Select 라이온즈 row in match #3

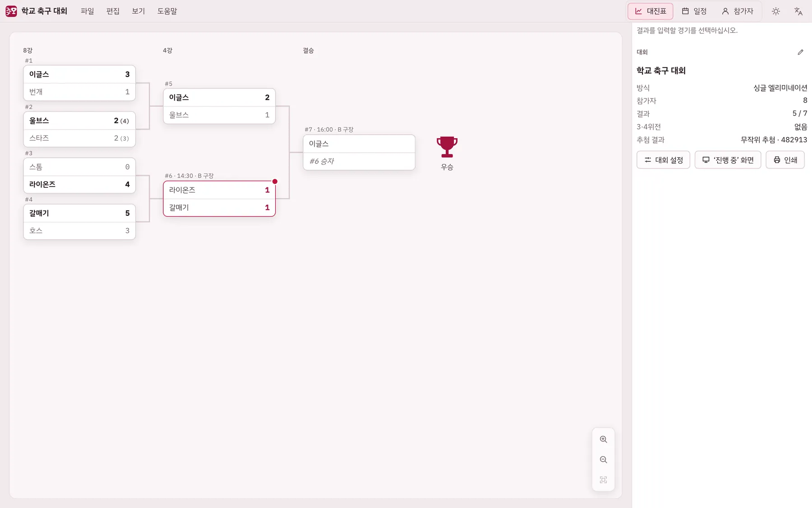pos(79,184)
